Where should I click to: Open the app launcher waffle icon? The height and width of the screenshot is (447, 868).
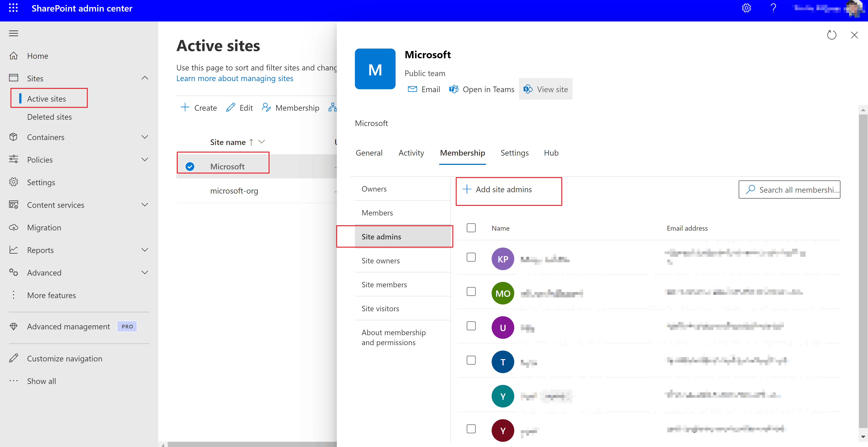pos(13,8)
